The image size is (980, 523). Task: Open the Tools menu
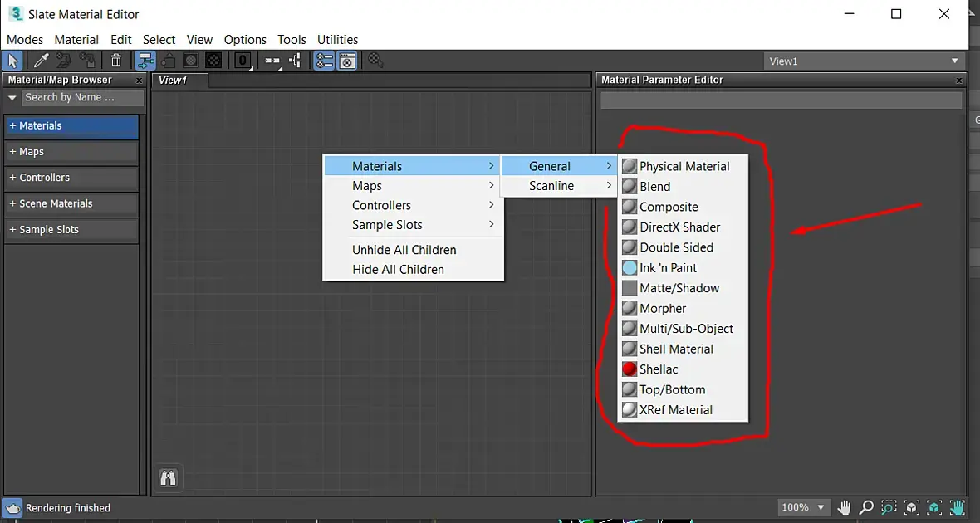pos(292,39)
